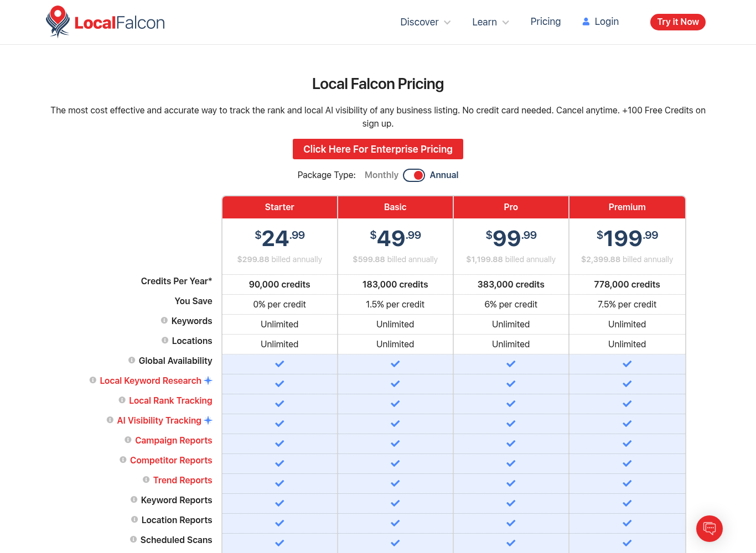Click the info icon beside Trend Reports
Image resolution: width=756 pixels, height=553 pixels.
[146, 479]
